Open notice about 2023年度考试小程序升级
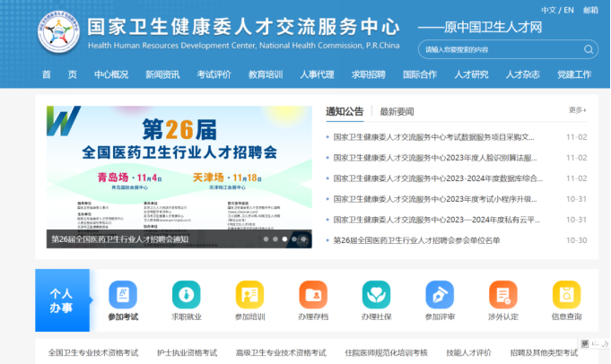Image resolution: width=611 pixels, height=364 pixels. coord(435,199)
